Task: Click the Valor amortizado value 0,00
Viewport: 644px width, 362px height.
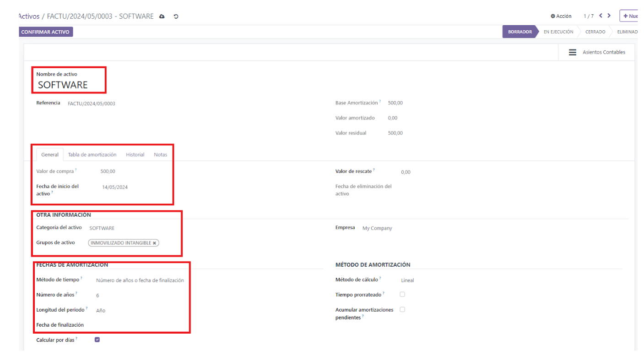Action: click(x=392, y=118)
